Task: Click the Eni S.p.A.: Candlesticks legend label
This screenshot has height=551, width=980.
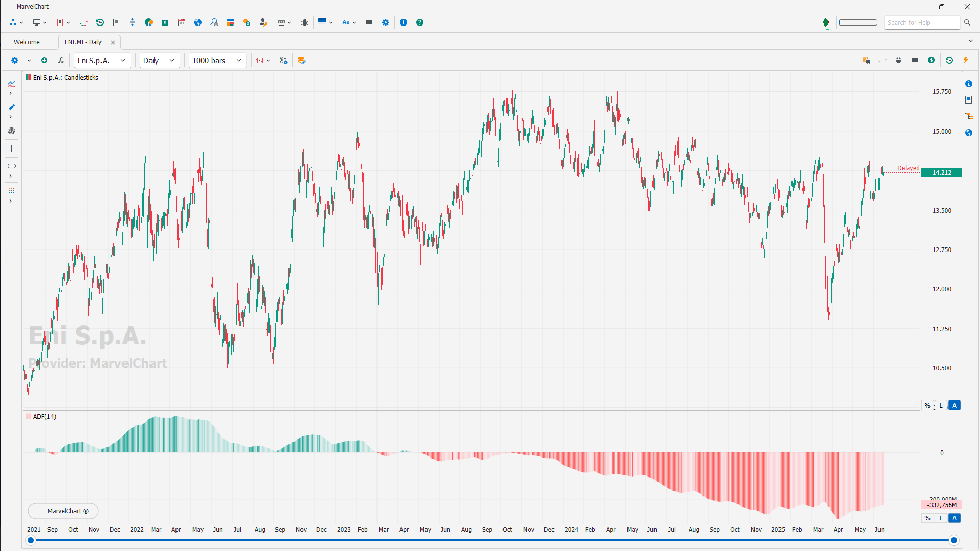Action: [x=66, y=78]
